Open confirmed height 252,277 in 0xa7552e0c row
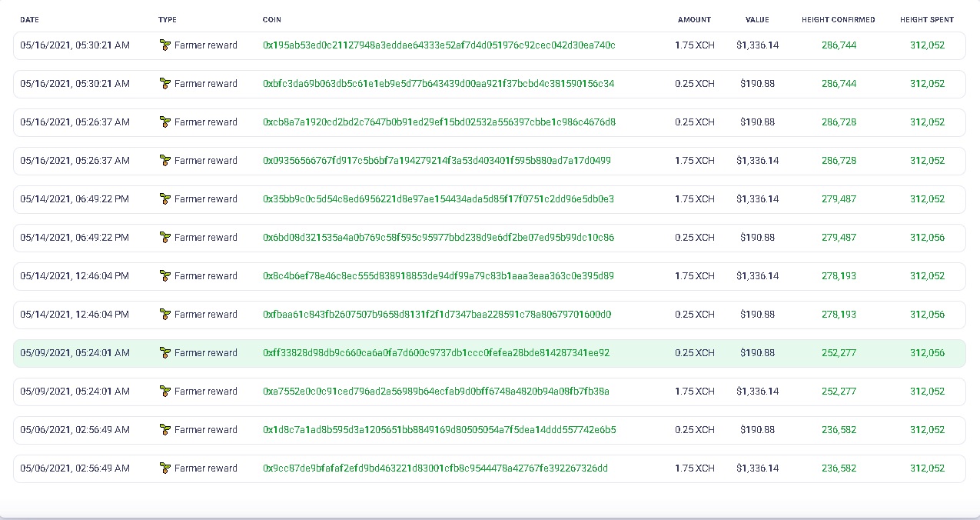This screenshot has height=520, width=980. tap(839, 392)
